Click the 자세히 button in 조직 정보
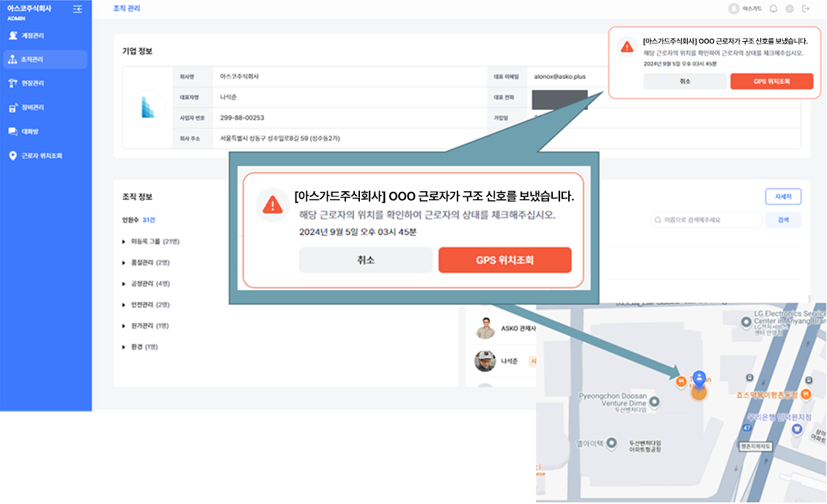The width and height of the screenshot is (827, 504). [x=783, y=196]
